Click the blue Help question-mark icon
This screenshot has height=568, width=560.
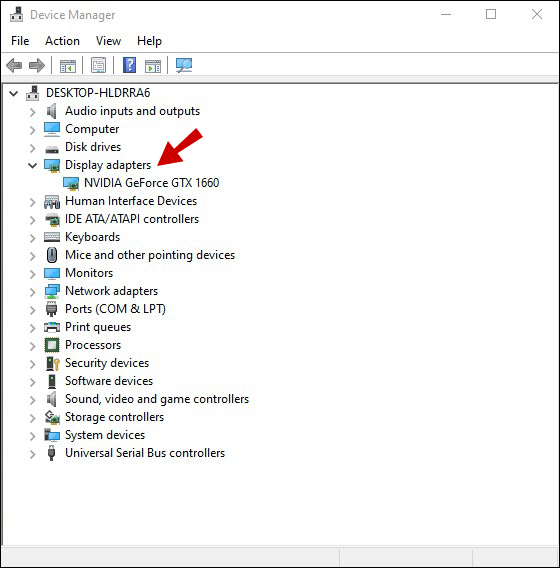pyautogui.click(x=129, y=65)
